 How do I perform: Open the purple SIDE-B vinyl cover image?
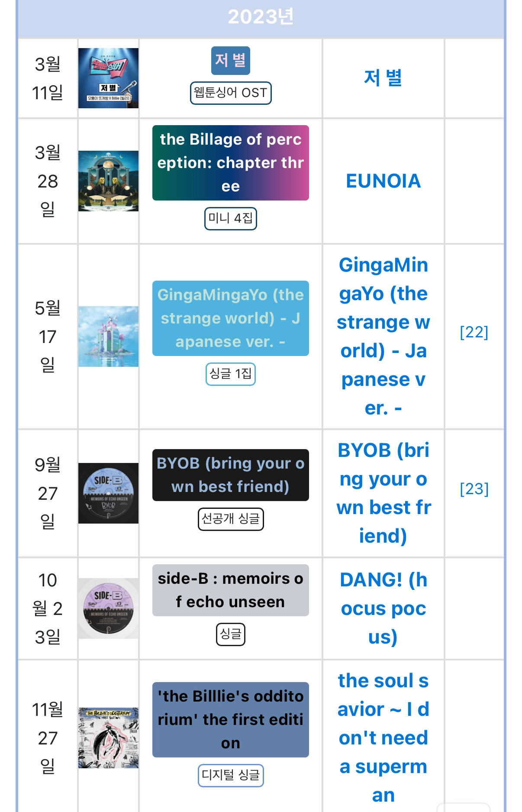pyautogui.click(x=108, y=608)
